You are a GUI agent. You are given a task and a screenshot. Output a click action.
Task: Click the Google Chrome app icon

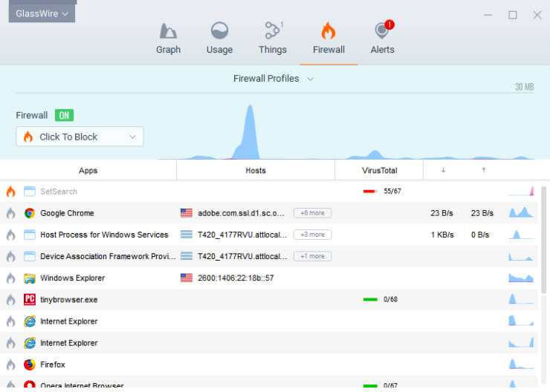tap(30, 213)
